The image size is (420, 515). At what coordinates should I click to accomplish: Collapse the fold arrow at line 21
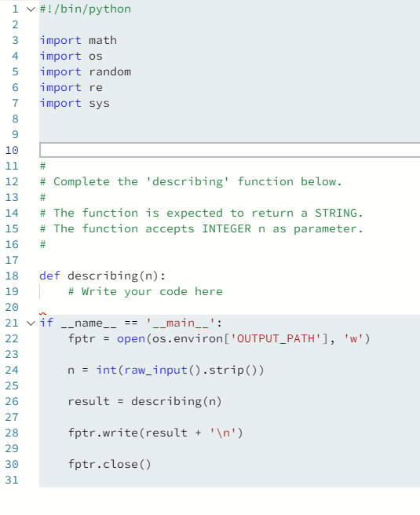click(31, 323)
